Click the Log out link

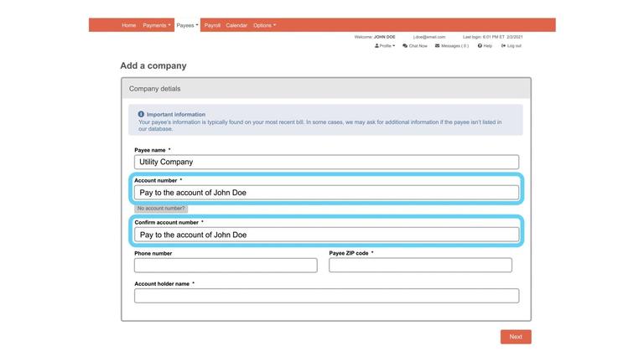(512, 45)
